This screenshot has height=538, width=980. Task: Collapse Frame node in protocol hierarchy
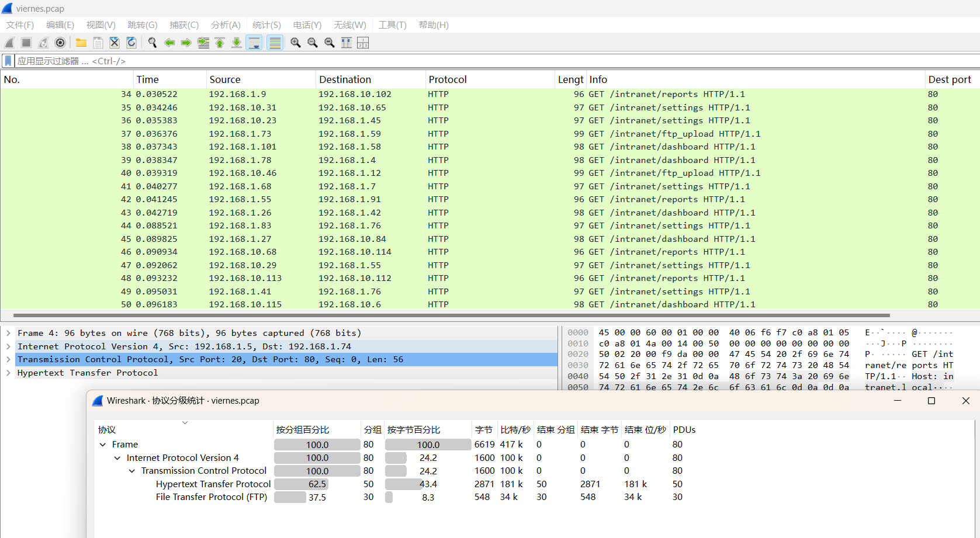coord(103,445)
